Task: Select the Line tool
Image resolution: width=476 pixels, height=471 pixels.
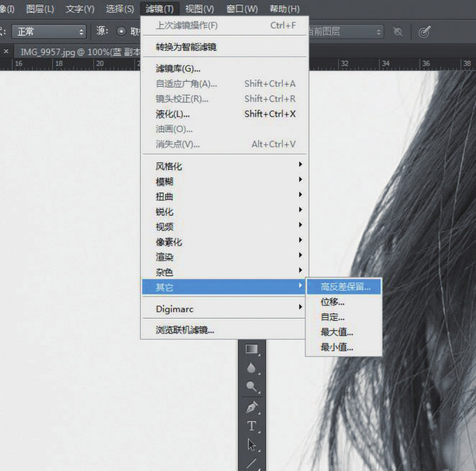Action: click(252, 463)
